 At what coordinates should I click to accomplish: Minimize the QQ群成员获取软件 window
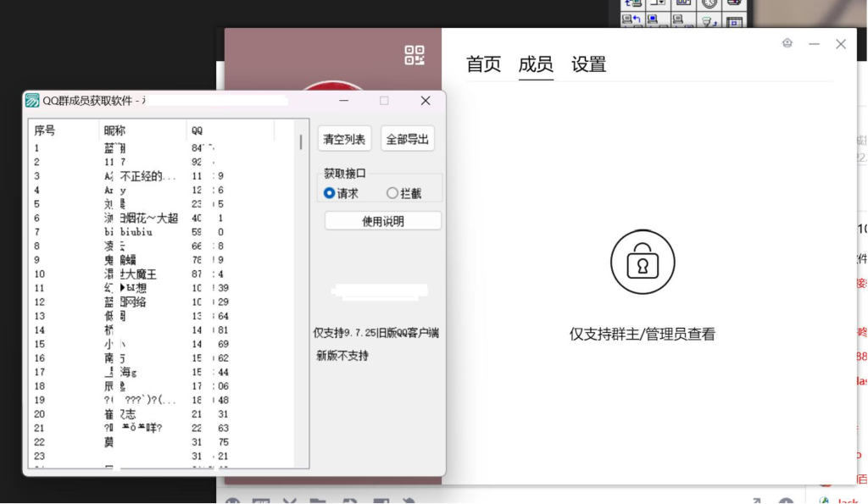click(344, 101)
